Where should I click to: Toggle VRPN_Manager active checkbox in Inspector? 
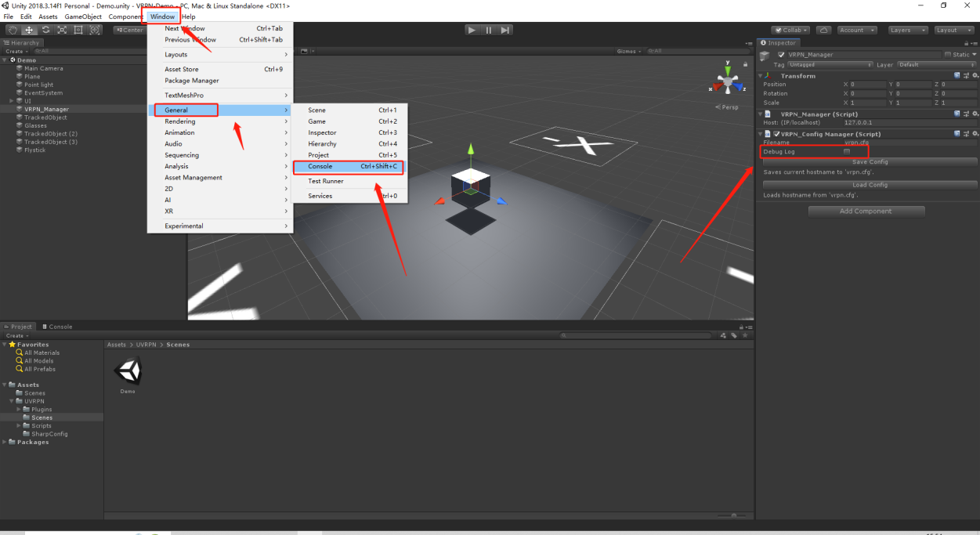pos(781,55)
